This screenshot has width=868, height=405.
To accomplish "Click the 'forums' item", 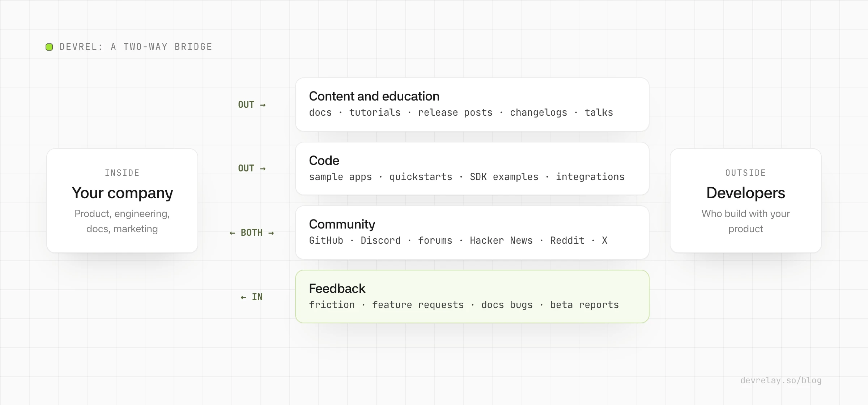I will click(x=435, y=241).
